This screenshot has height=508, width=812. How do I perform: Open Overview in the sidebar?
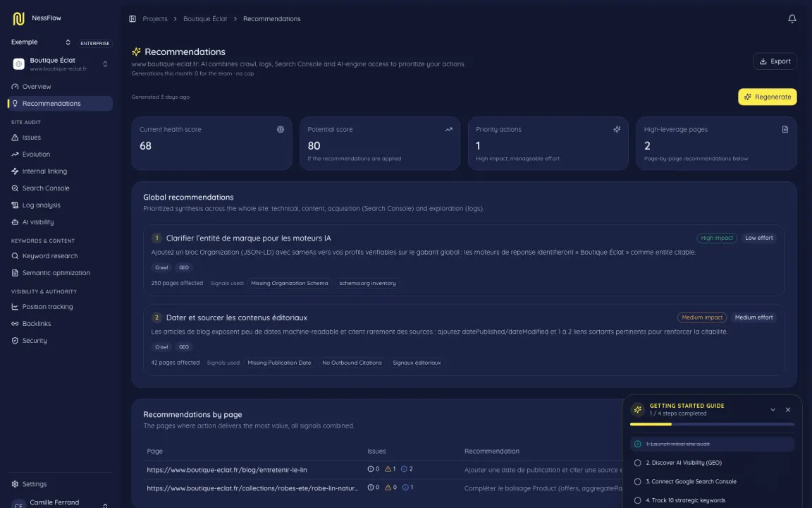(x=61, y=87)
